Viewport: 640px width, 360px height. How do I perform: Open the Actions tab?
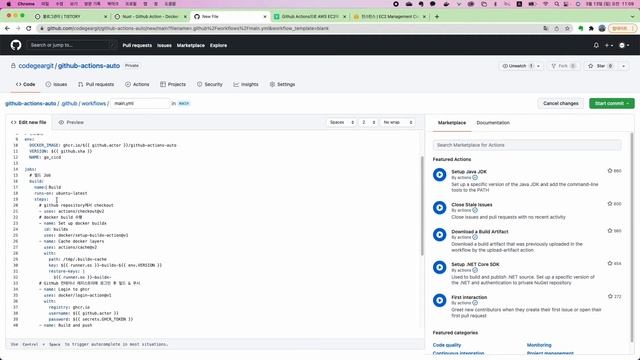tap(137, 84)
